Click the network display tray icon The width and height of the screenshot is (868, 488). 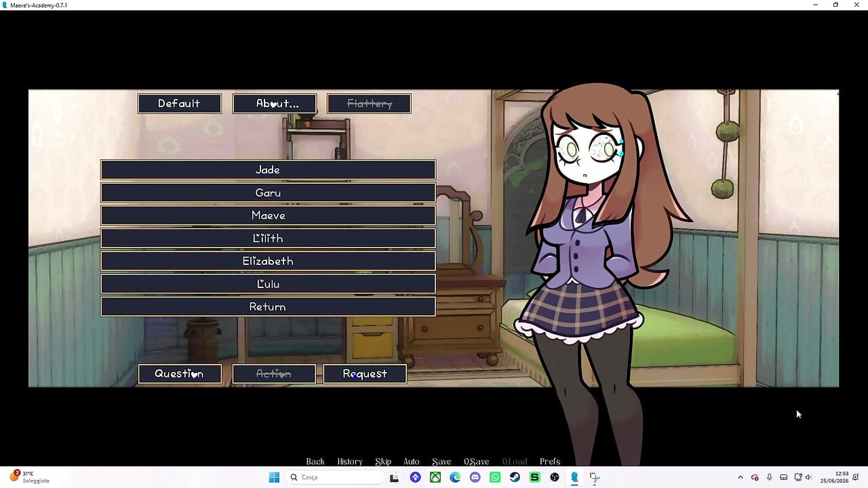798,477
